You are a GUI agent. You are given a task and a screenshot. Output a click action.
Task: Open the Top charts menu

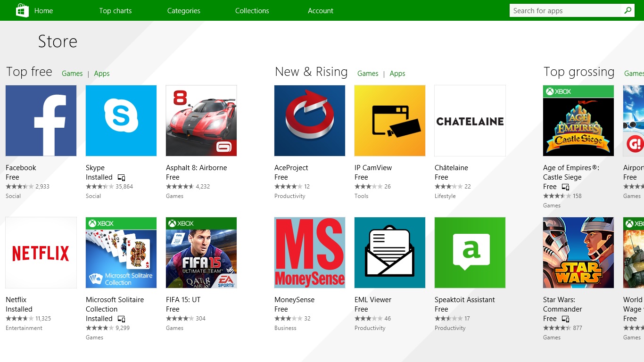click(x=116, y=10)
